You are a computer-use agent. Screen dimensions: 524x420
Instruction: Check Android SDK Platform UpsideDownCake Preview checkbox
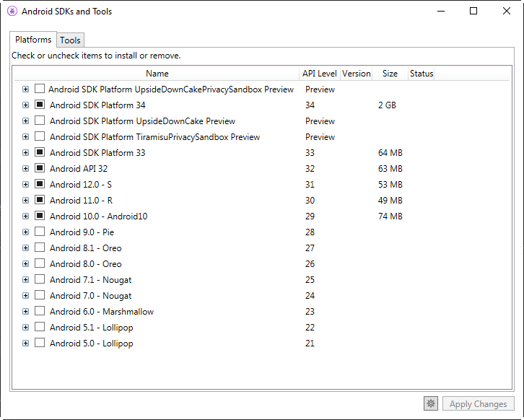(40, 121)
